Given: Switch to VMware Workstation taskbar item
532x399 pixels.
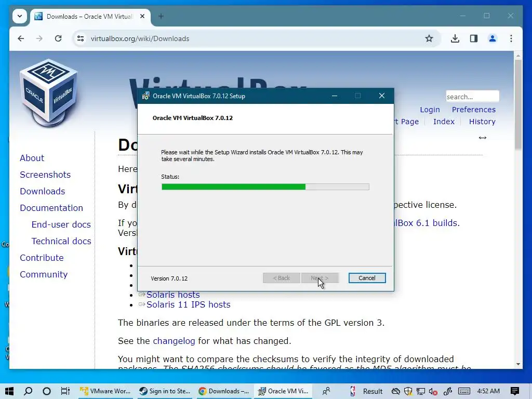Looking at the screenshot, I should (x=106, y=391).
